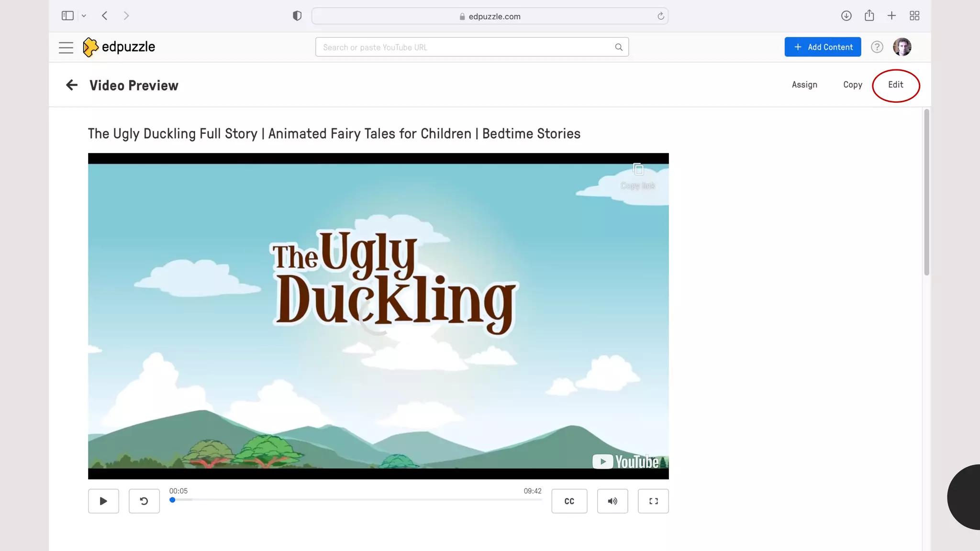980x551 pixels.
Task: Open the hamburger navigation menu
Action: [66, 47]
